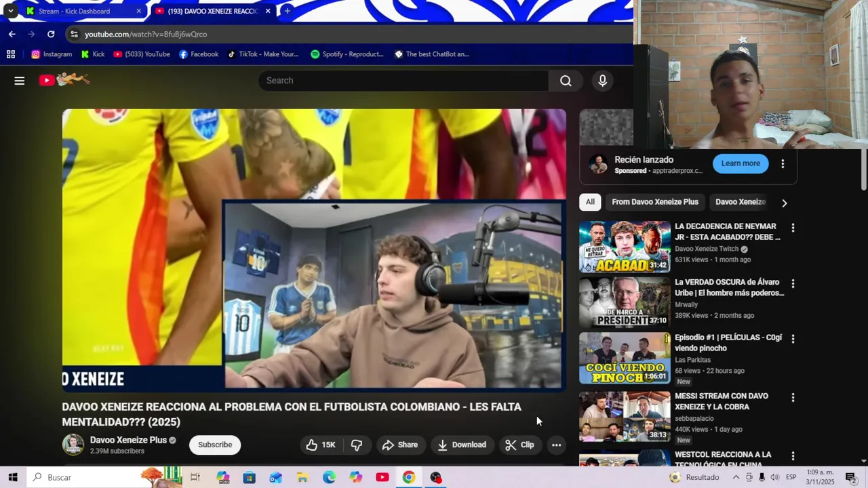The image size is (868, 488).
Task: Close the DAVOO XENEIZE YouTube tab
Action: pos(268,11)
